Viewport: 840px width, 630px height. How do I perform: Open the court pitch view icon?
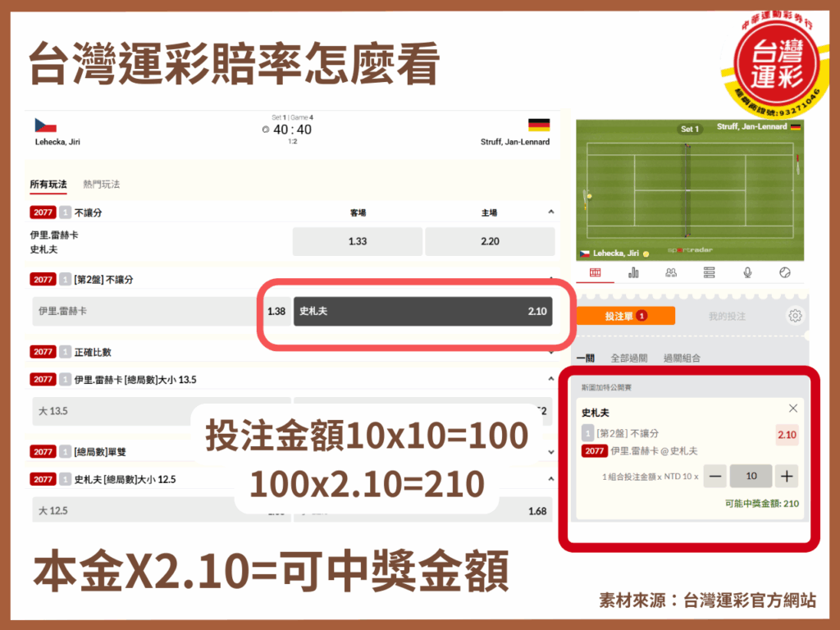coord(596,272)
